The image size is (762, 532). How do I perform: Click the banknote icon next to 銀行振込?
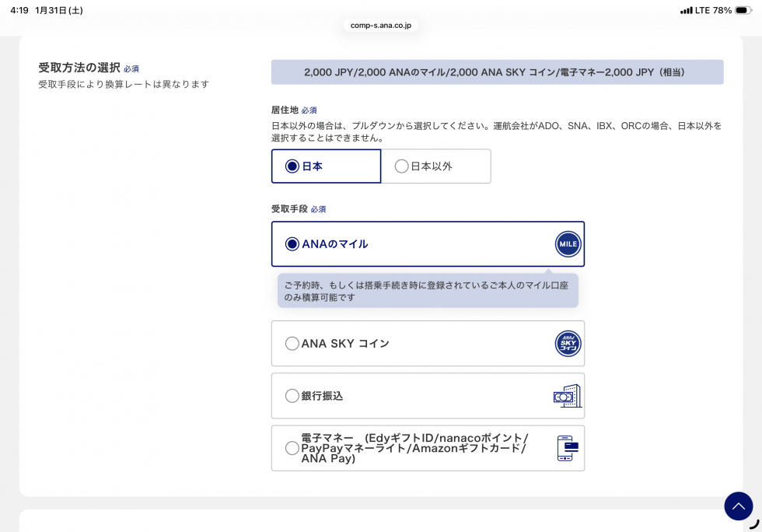click(567, 395)
